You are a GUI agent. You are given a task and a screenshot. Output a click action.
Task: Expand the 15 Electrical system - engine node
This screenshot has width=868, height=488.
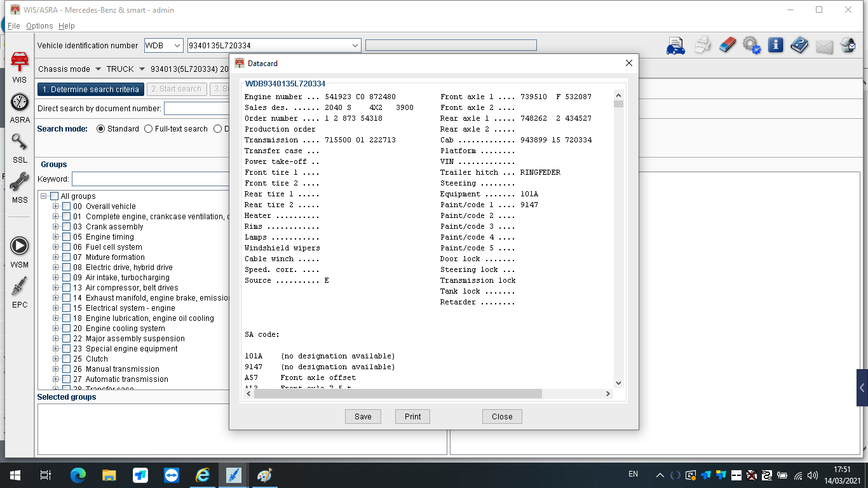tap(56, 308)
